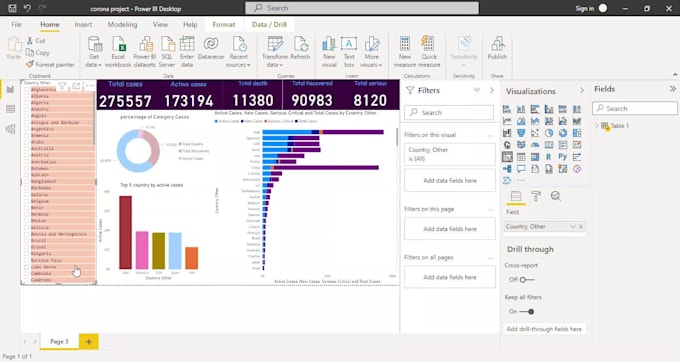
Task: Expand the Table 1 field tree
Action: (597, 126)
